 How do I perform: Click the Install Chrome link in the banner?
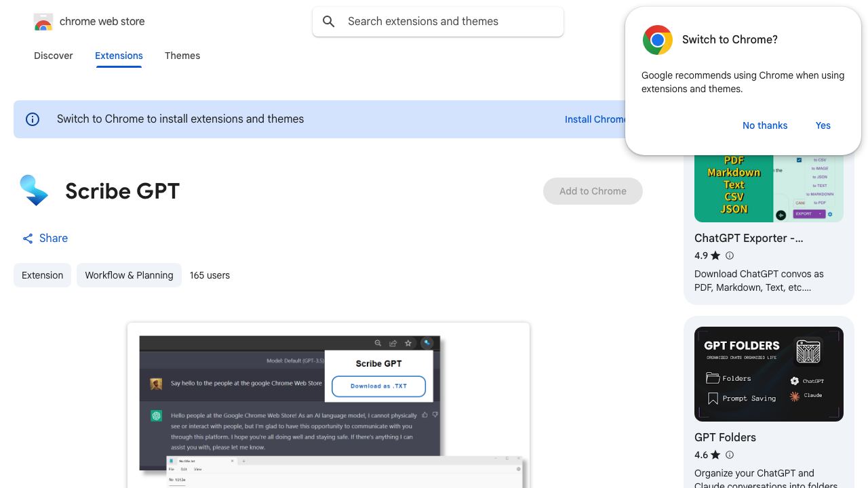(x=596, y=119)
